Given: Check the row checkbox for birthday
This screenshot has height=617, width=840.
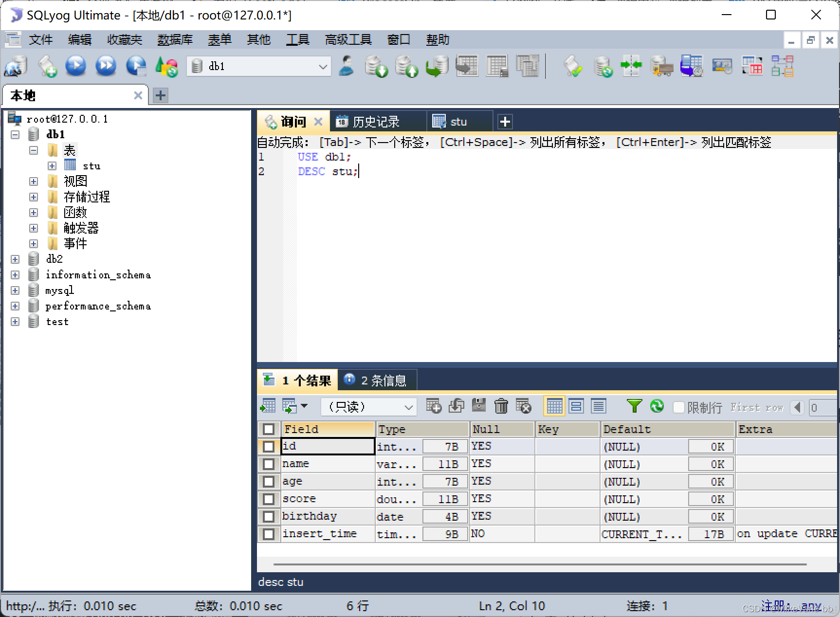Looking at the screenshot, I should tap(269, 516).
